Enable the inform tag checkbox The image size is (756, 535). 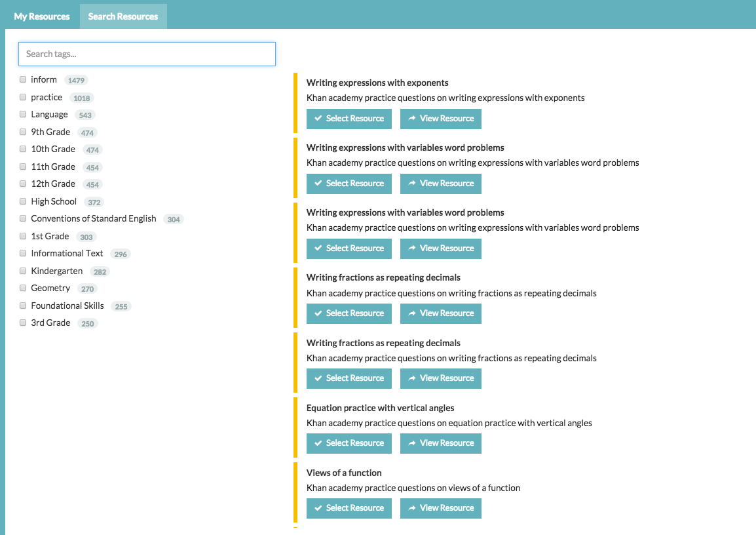23,79
